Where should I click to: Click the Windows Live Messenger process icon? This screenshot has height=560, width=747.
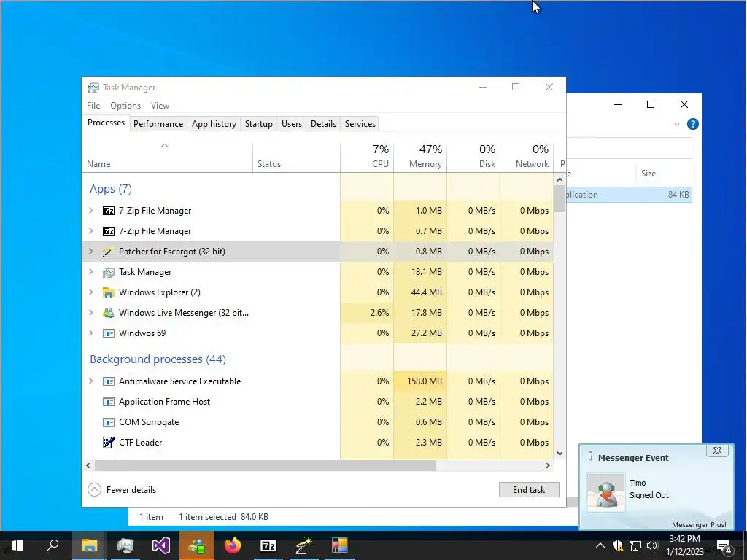109,313
